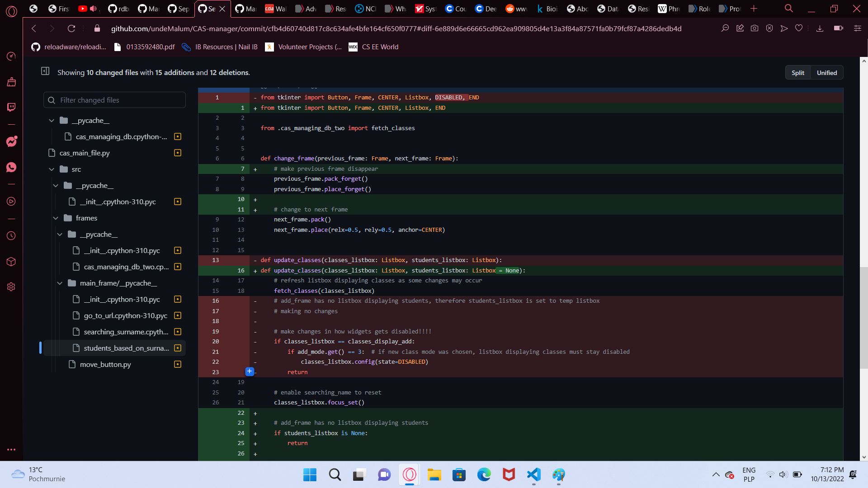Open Easy Setup sliders icon
This screenshot has width=868, height=488.
coord(857,28)
